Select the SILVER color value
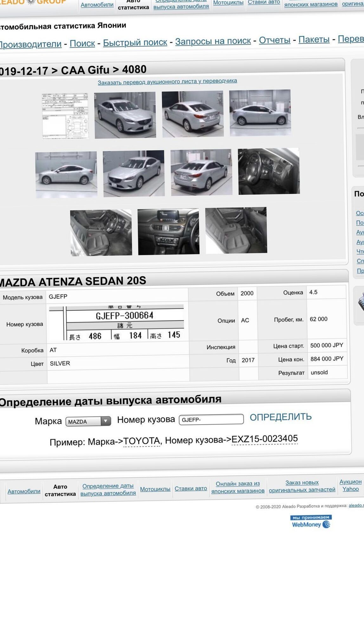 pyautogui.click(x=60, y=363)
